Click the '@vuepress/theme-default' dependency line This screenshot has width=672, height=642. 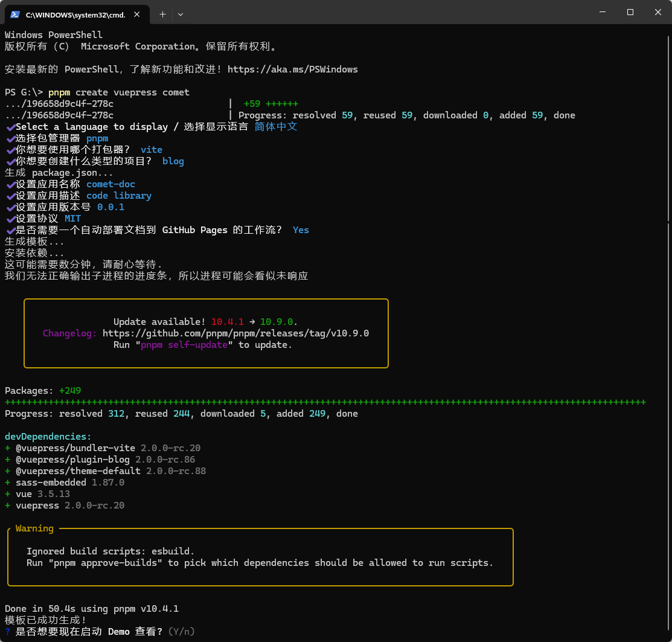106,472
